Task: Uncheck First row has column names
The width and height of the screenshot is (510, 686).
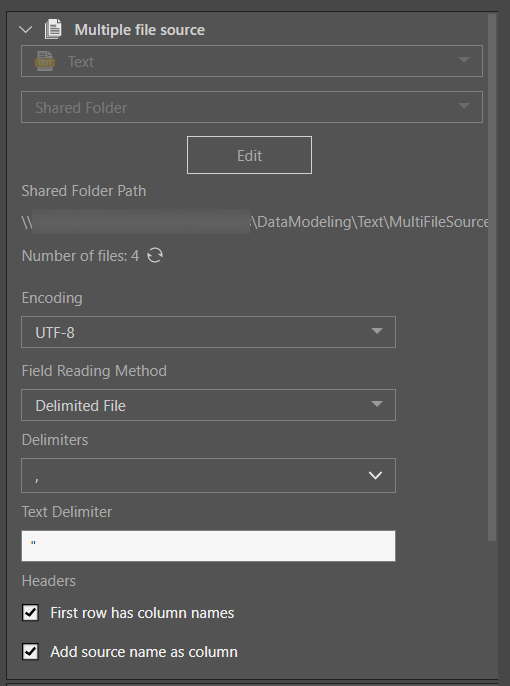Action: point(30,613)
